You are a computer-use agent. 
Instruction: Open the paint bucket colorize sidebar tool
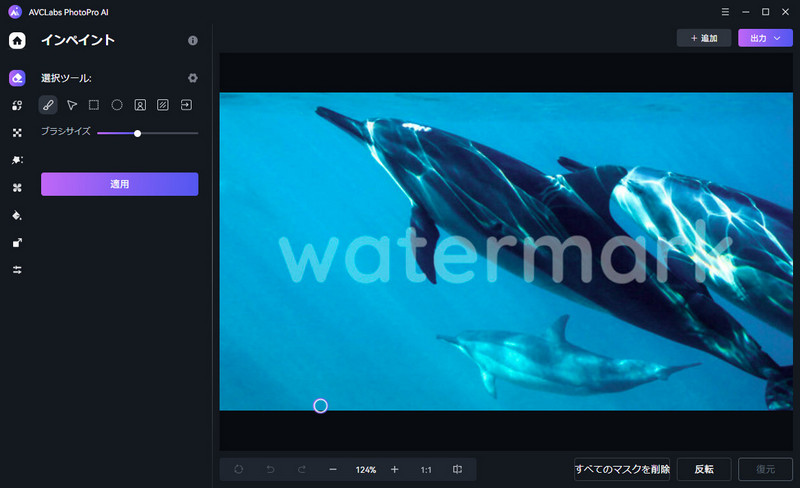pos(17,215)
